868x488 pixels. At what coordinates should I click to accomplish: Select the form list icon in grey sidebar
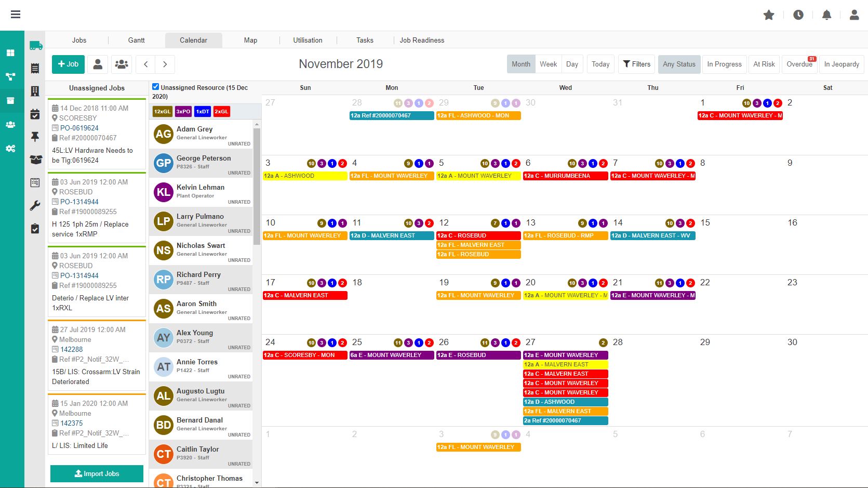click(x=35, y=182)
